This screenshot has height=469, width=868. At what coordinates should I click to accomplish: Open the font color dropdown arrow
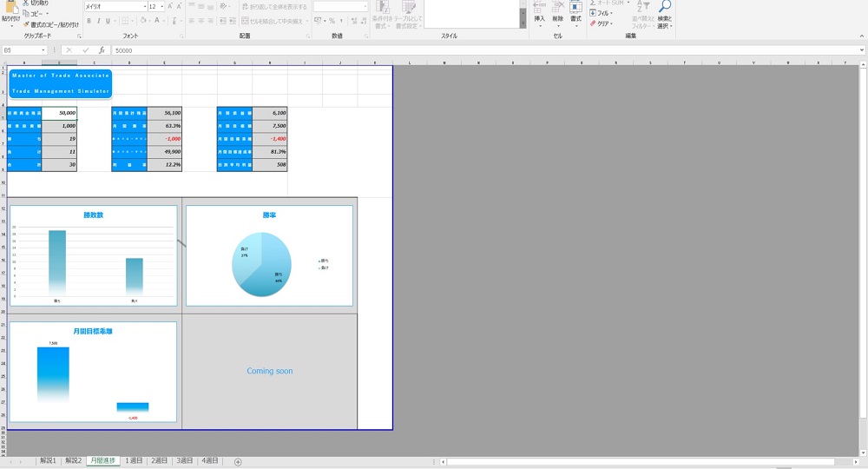pos(163,21)
